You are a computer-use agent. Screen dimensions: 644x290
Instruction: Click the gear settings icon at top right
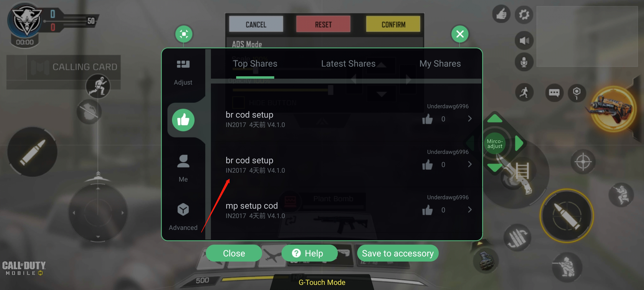pyautogui.click(x=524, y=15)
